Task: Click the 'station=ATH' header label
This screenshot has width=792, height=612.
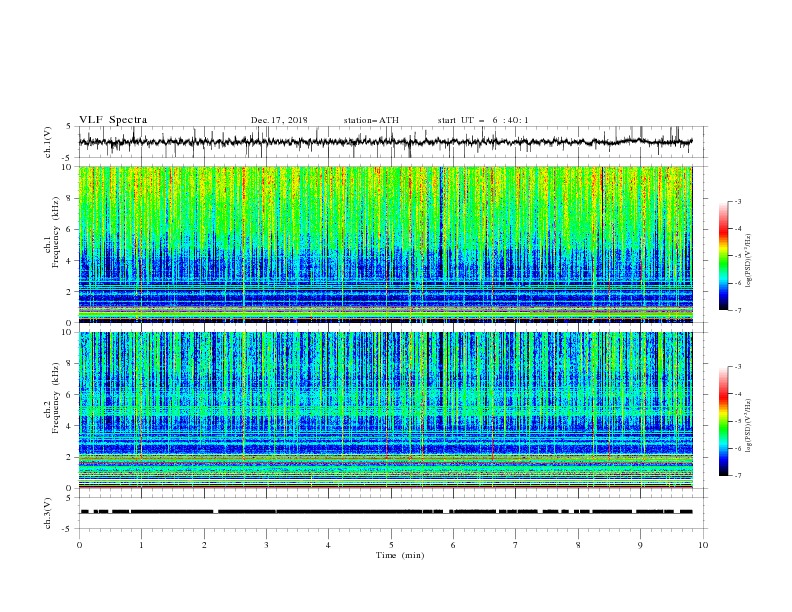Action: coord(371,120)
